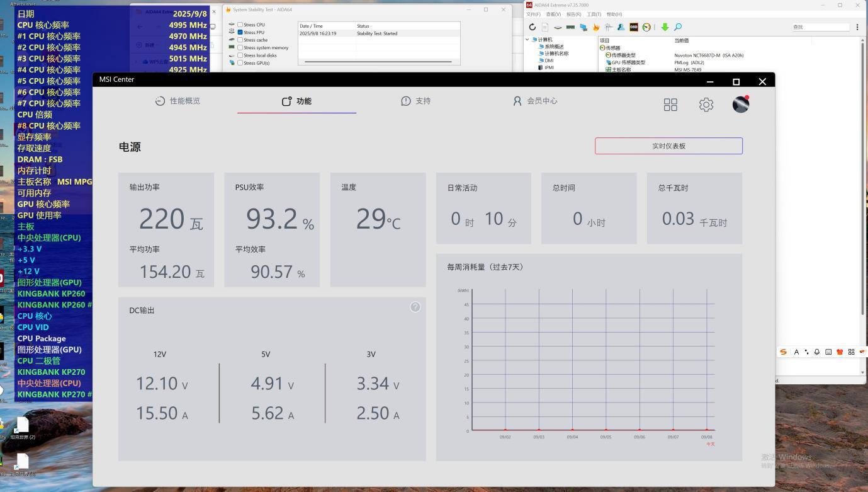The image size is (868, 492).
Task: Click the AIDA64 refresh toolbar icon
Action: coord(533,27)
